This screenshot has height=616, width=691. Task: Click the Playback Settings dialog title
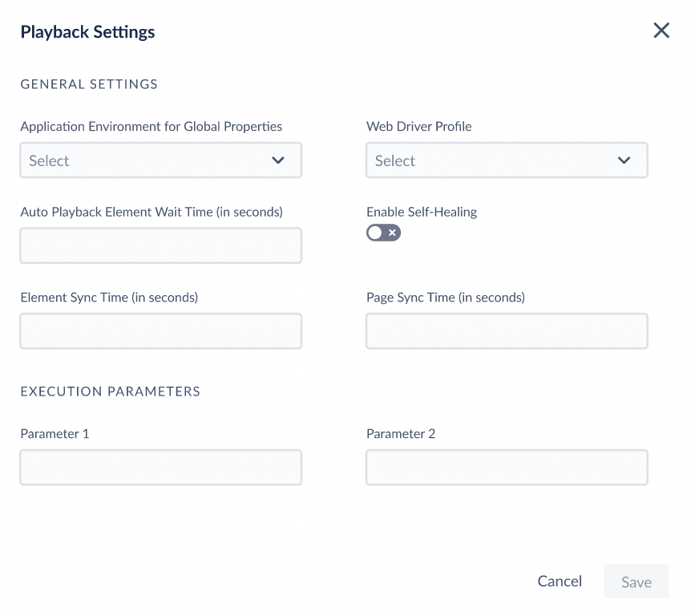(x=87, y=31)
